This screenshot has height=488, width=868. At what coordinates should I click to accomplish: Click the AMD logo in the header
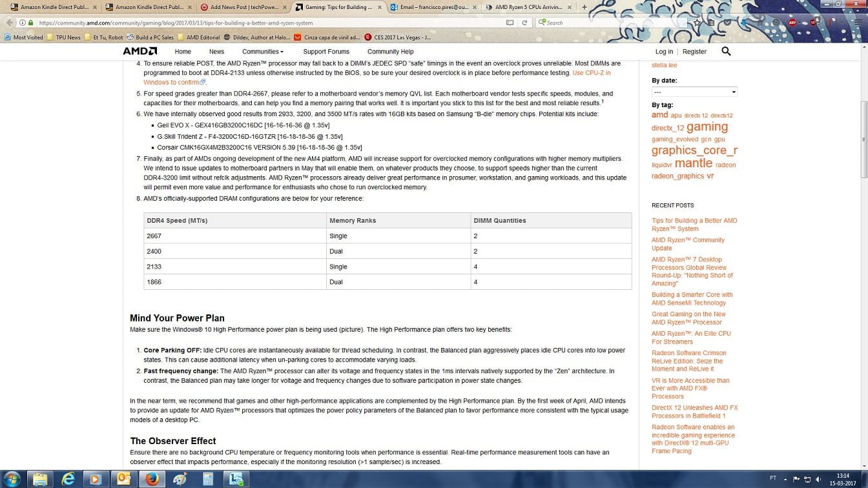click(x=140, y=52)
